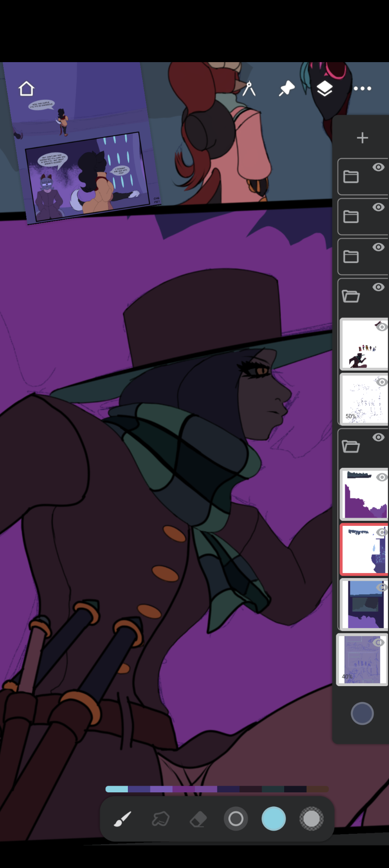Screen dimensions: 389x868
Task: Open the compass guides tool
Action: 249,89
